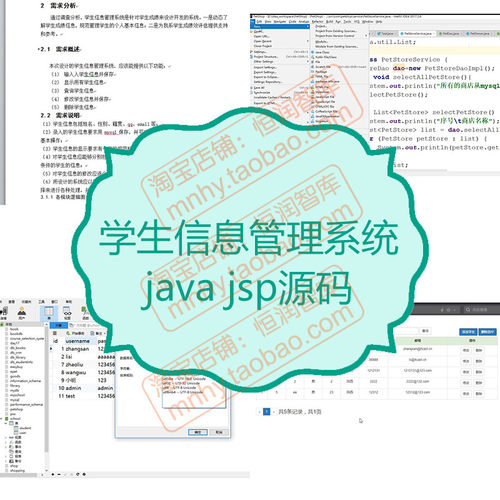Open the User icon in Navicat toolbar
This screenshot has height=500, width=500.
point(22,313)
